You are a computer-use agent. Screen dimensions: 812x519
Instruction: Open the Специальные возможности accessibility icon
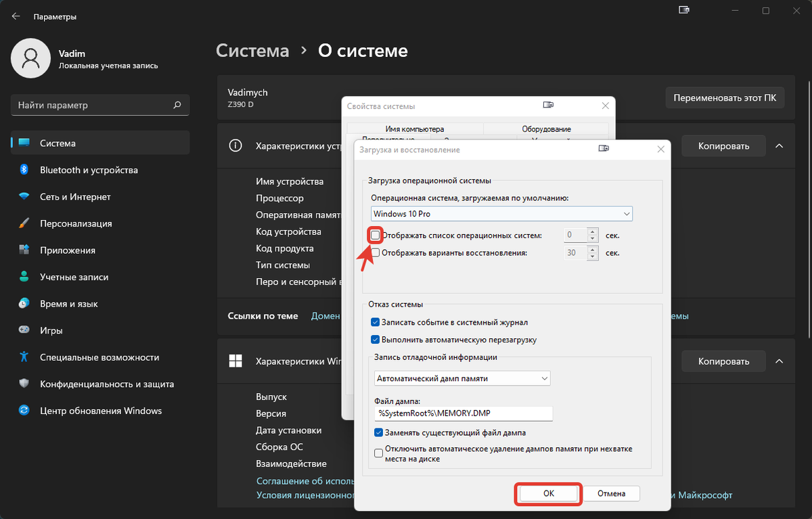tap(24, 357)
